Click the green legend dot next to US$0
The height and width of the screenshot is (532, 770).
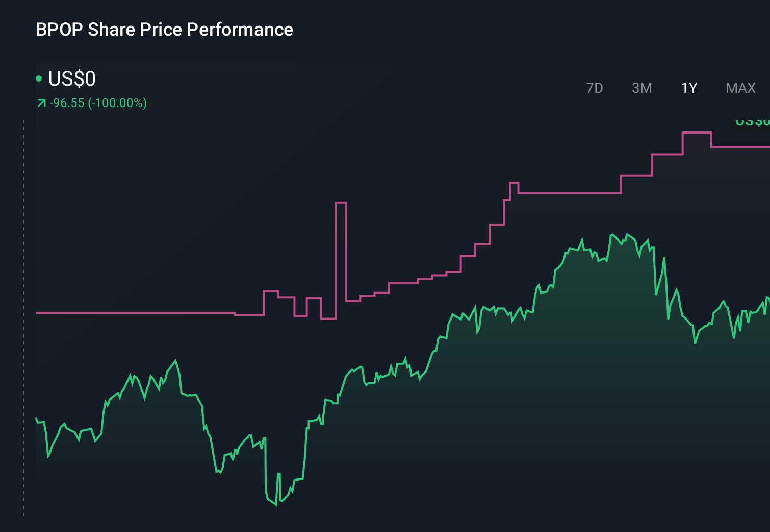tap(38, 78)
